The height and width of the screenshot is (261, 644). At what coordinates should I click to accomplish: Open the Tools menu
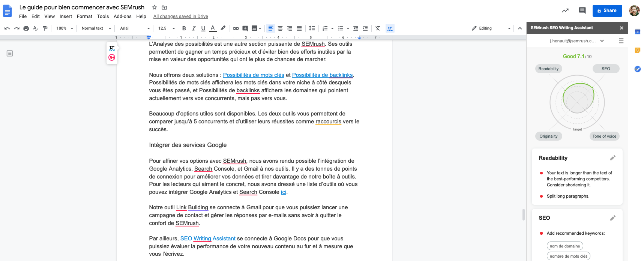point(103,16)
